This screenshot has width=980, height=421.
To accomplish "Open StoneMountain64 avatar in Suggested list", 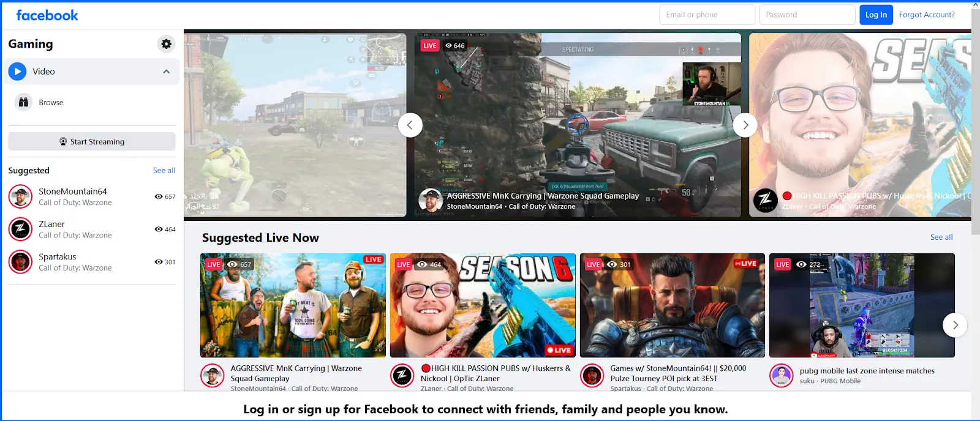I will click(20, 196).
